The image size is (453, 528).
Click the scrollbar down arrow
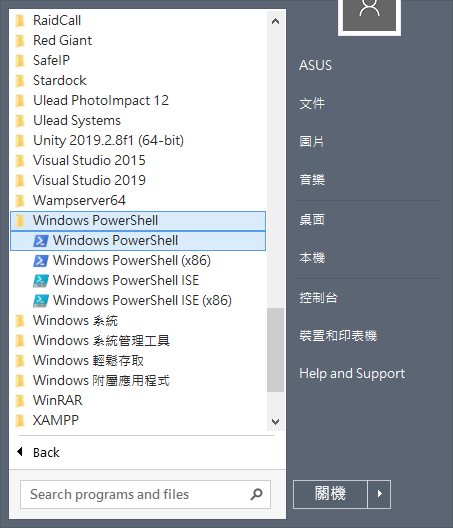276,422
